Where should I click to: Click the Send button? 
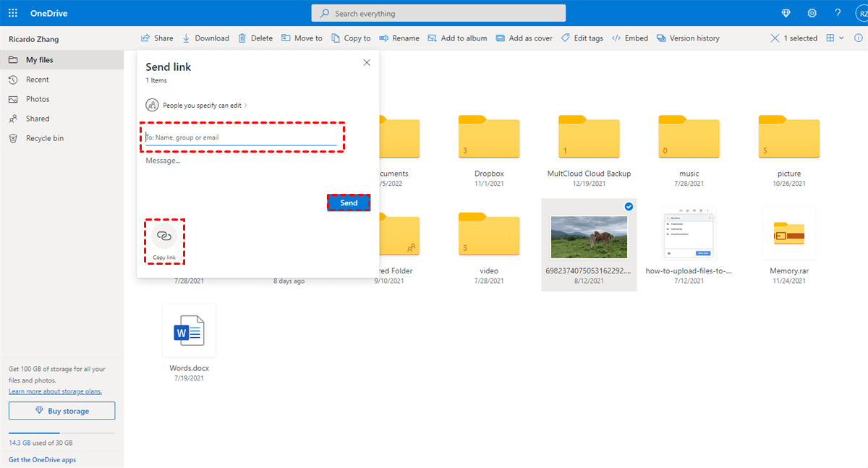tap(349, 203)
